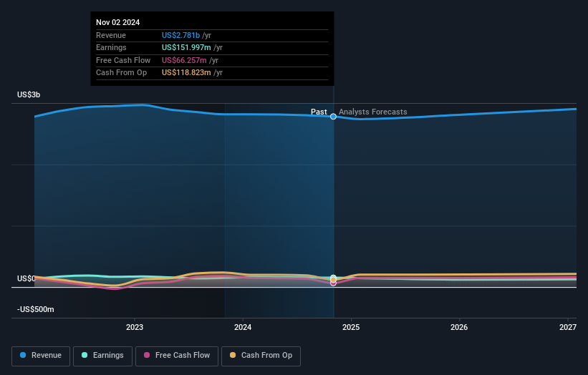Click the US$118.823m cash from op value
The width and height of the screenshot is (588, 375).
click(186, 73)
